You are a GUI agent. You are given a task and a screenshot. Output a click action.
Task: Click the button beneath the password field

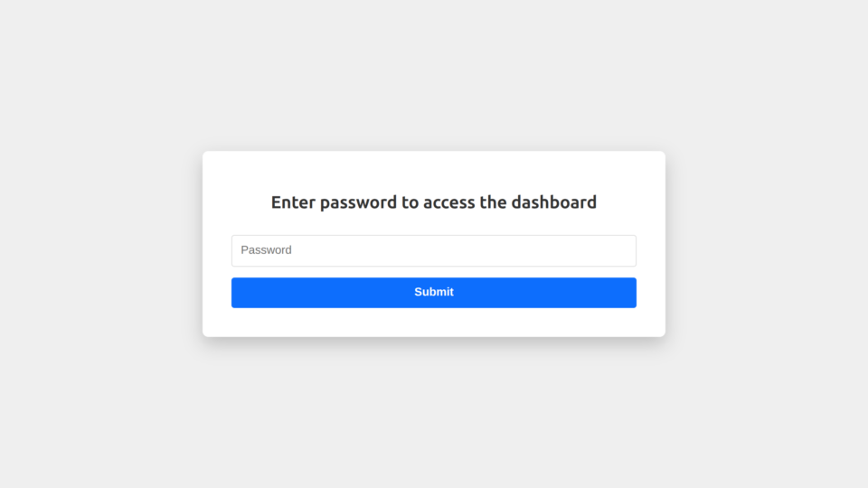(x=434, y=292)
